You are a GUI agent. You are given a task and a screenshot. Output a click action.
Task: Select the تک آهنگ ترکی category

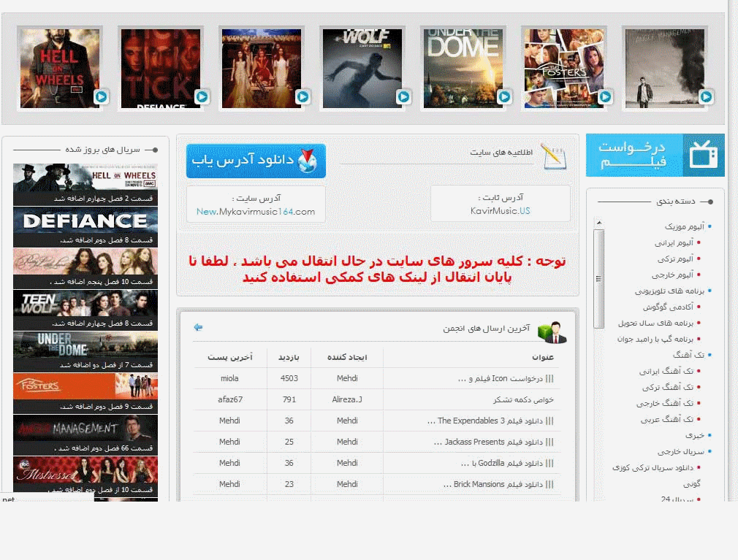tap(668, 387)
